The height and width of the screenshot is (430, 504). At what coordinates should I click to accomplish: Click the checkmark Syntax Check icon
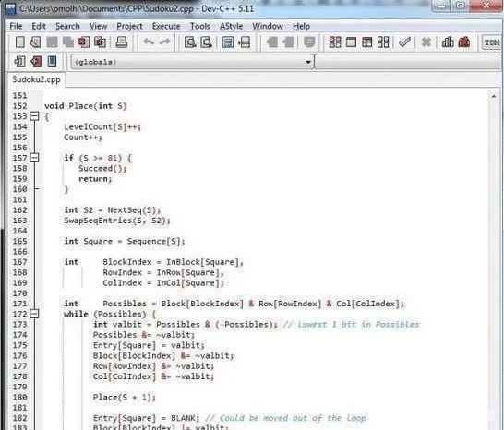(x=404, y=42)
